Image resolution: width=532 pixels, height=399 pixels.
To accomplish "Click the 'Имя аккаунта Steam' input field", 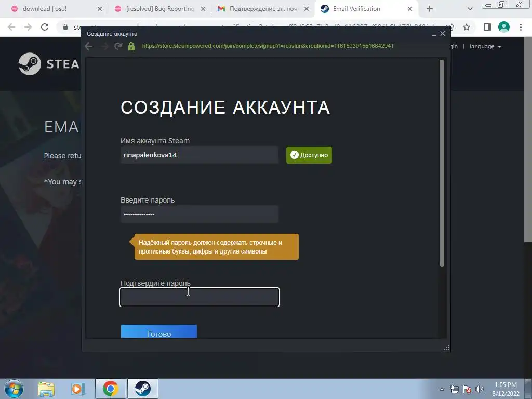I will tap(199, 155).
